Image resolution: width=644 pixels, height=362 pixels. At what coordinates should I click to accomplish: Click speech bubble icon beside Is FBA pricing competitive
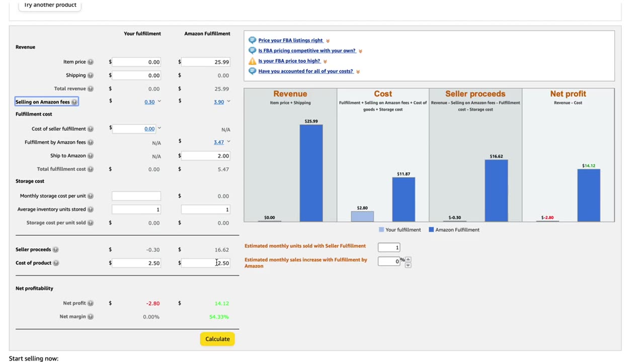[253, 50]
